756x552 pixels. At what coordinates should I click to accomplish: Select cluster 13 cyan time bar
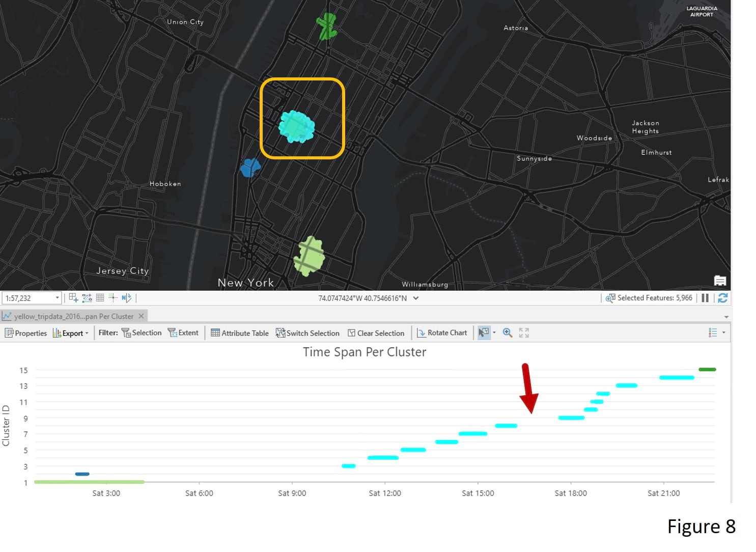point(626,385)
